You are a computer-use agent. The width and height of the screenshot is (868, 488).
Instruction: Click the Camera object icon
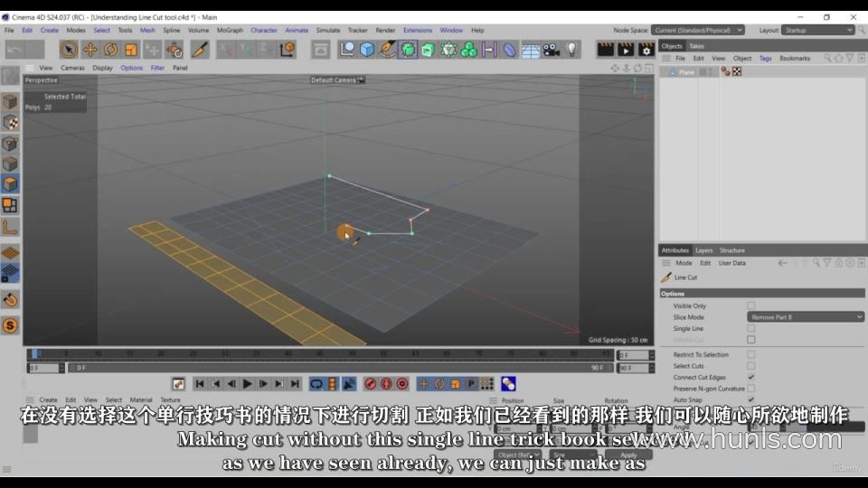[552, 50]
